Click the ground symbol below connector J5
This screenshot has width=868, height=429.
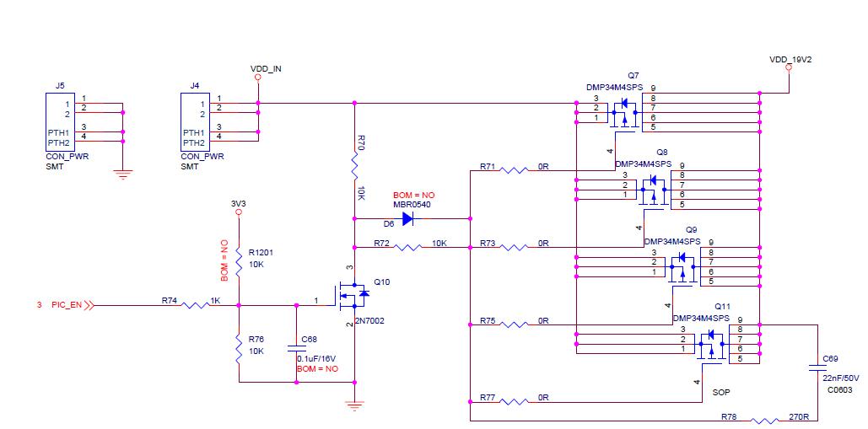tap(123, 174)
